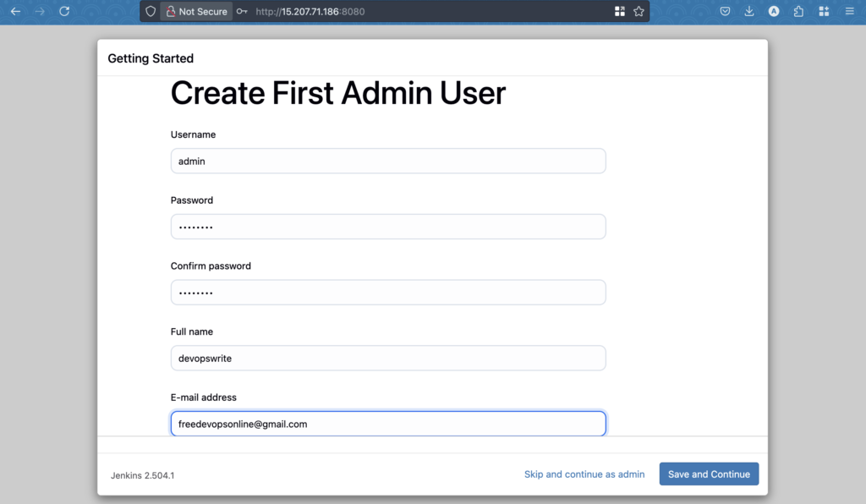866x504 pixels.
Task: Bookmark this page with the star icon
Action: 639,11
